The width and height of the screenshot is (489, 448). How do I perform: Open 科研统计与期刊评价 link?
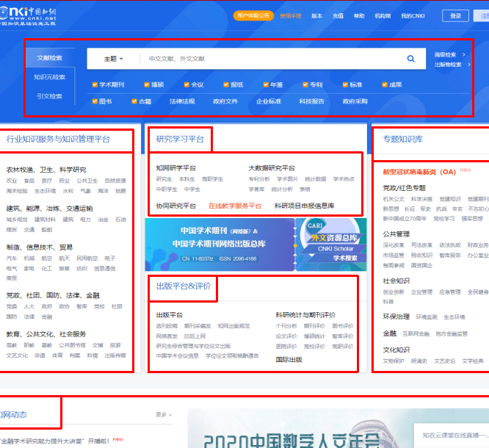coord(305,315)
